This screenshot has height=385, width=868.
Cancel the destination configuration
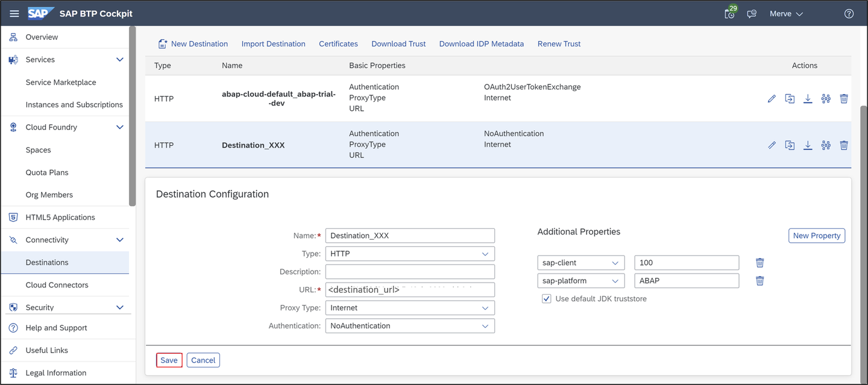click(x=203, y=360)
